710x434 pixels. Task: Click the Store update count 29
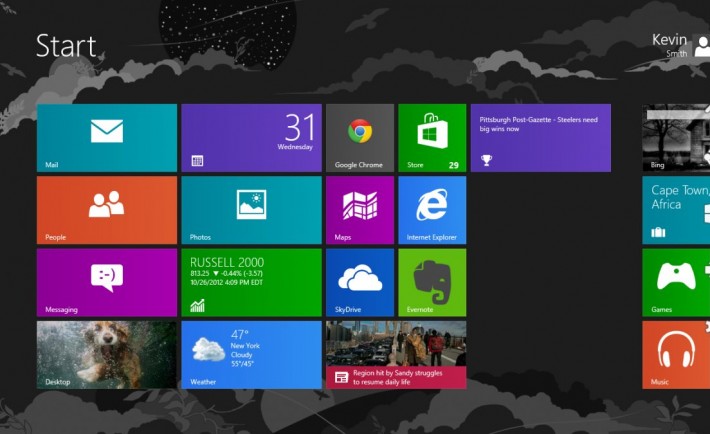point(454,165)
